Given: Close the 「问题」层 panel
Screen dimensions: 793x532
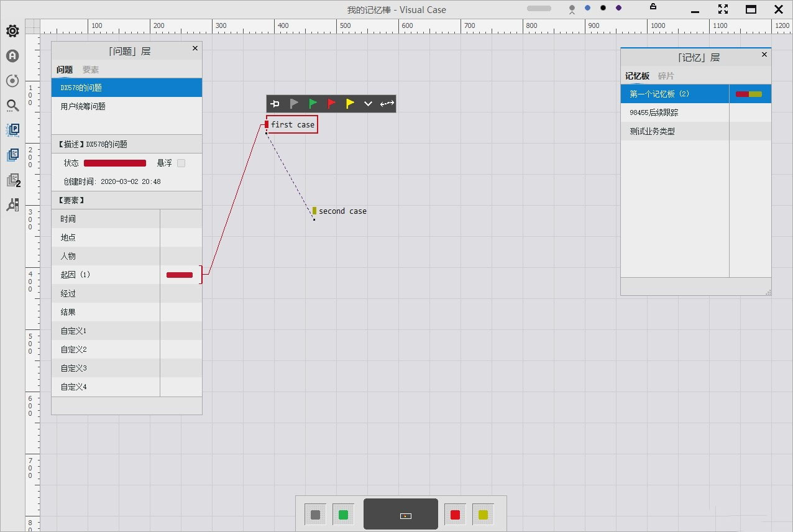Looking at the screenshot, I should [195, 48].
